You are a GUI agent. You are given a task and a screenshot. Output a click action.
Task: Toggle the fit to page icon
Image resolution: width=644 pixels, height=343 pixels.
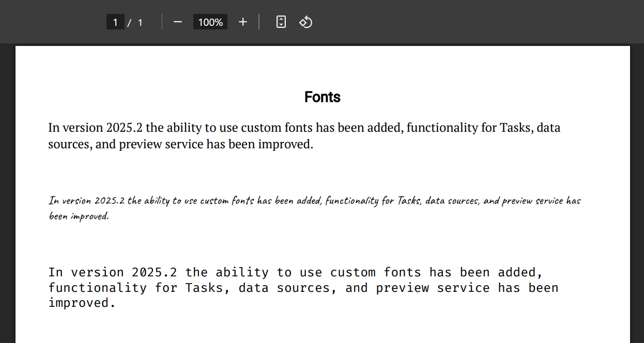(x=281, y=22)
